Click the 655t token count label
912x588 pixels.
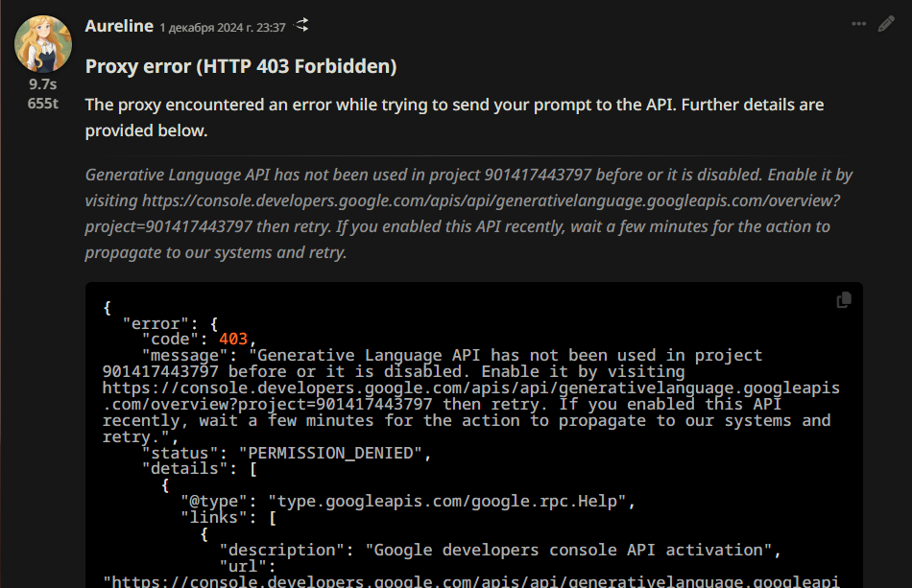point(43,104)
